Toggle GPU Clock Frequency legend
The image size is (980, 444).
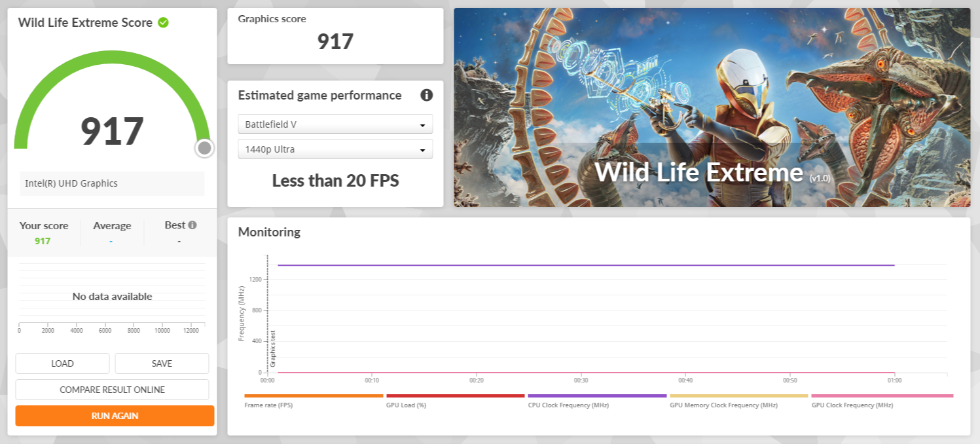(882, 401)
